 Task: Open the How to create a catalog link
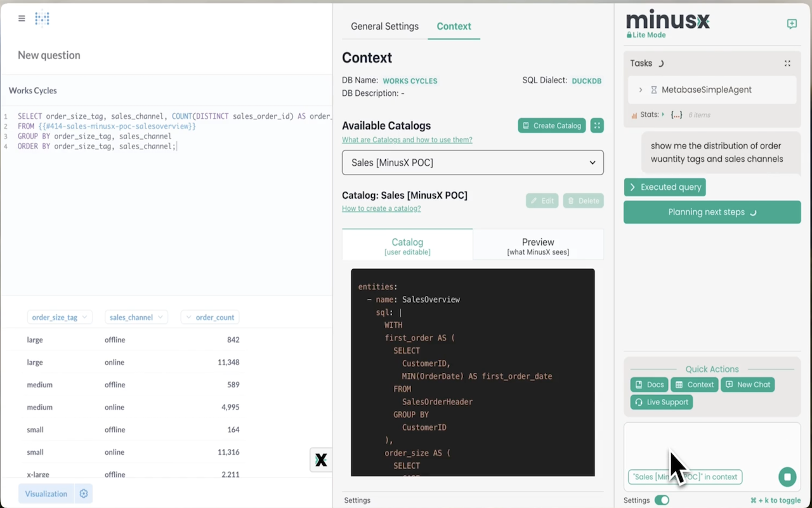[381, 208]
